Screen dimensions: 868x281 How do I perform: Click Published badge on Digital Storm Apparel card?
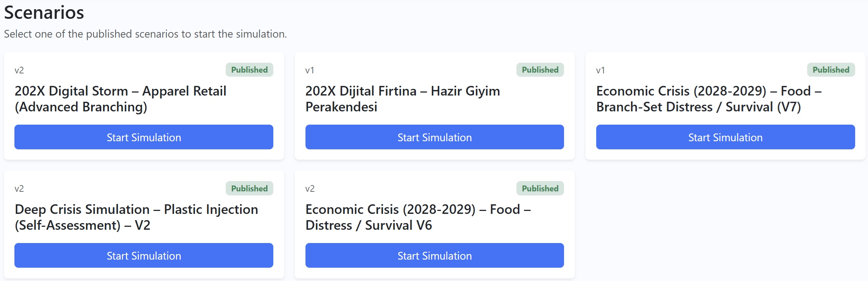point(249,70)
